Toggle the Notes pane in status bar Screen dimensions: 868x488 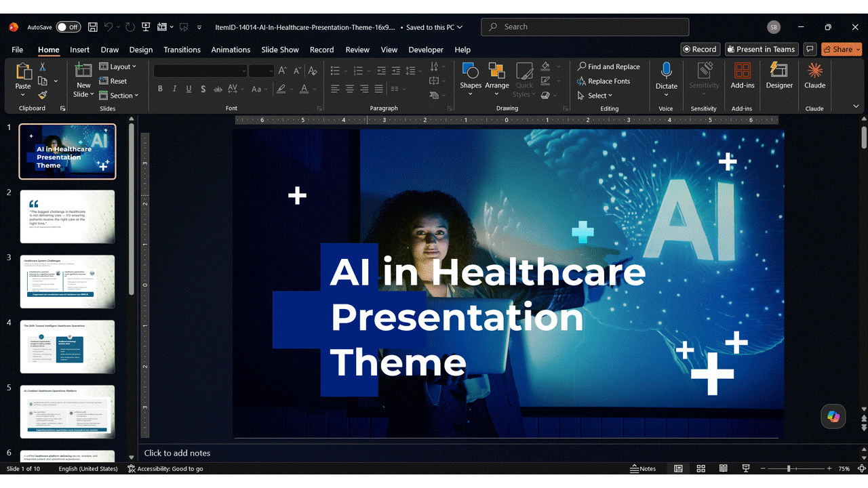[x=643, y=468]
